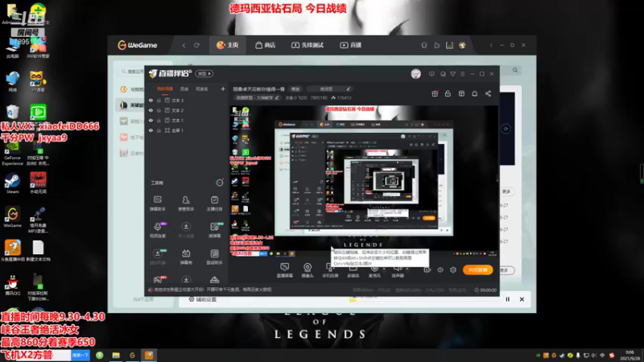Add camera source (摄像头)
Viewport: 644px width, 362px height.
tap(308, 269)
